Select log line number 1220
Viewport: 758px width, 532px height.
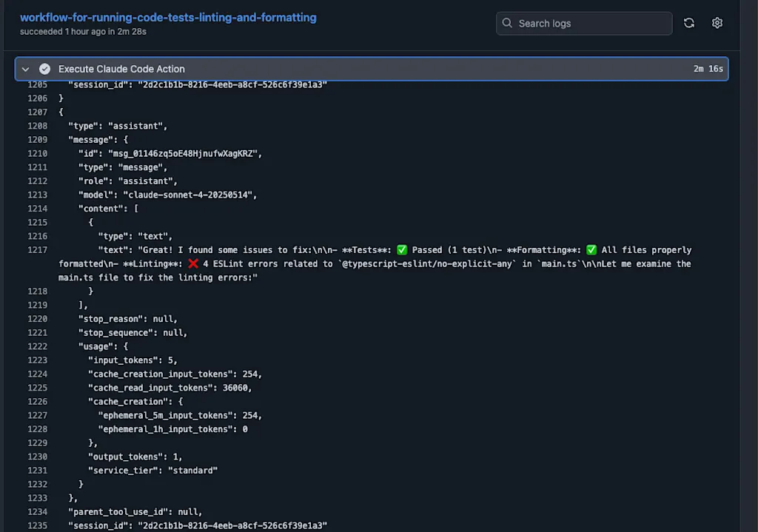coord(37,319)
